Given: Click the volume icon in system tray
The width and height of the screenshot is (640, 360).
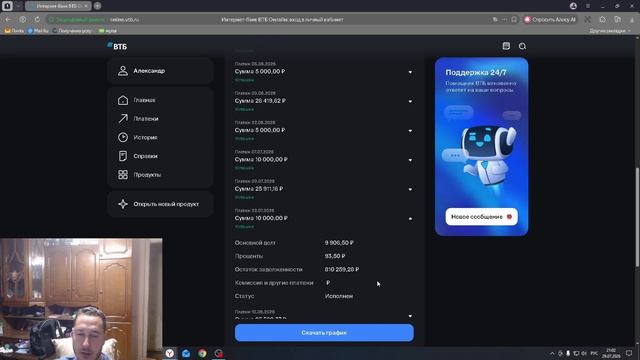Looking at the screenshot, I should pos(584,353).
